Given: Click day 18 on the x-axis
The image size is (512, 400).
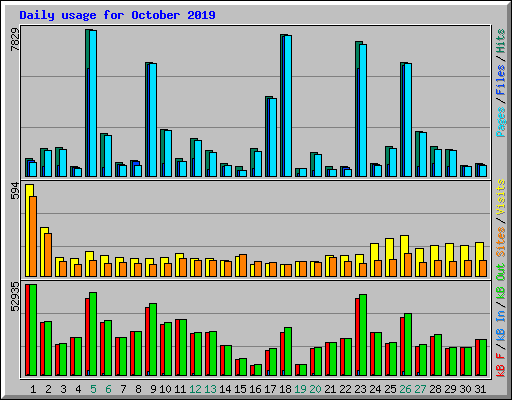Looking at the screenshot, I should [x=285, y=389].
